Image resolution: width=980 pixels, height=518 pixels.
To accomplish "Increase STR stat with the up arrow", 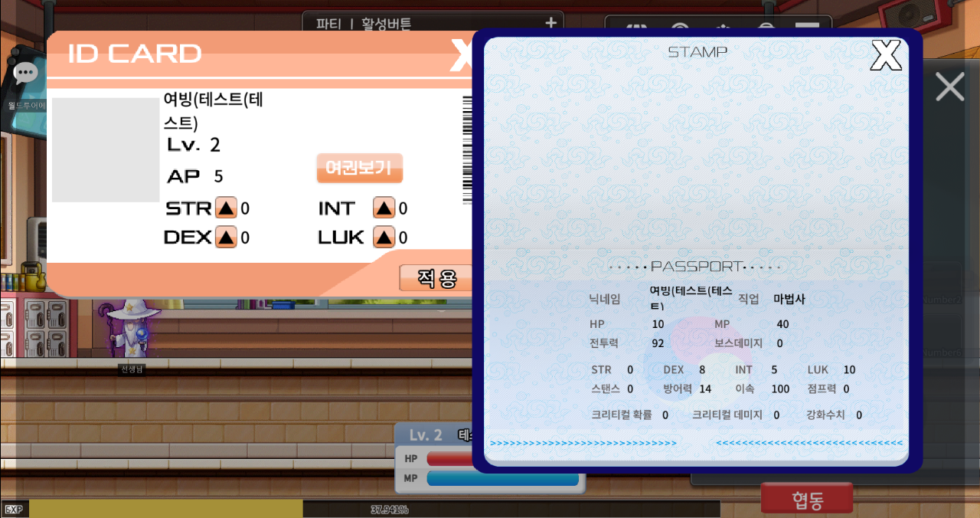I will (226, 208).
